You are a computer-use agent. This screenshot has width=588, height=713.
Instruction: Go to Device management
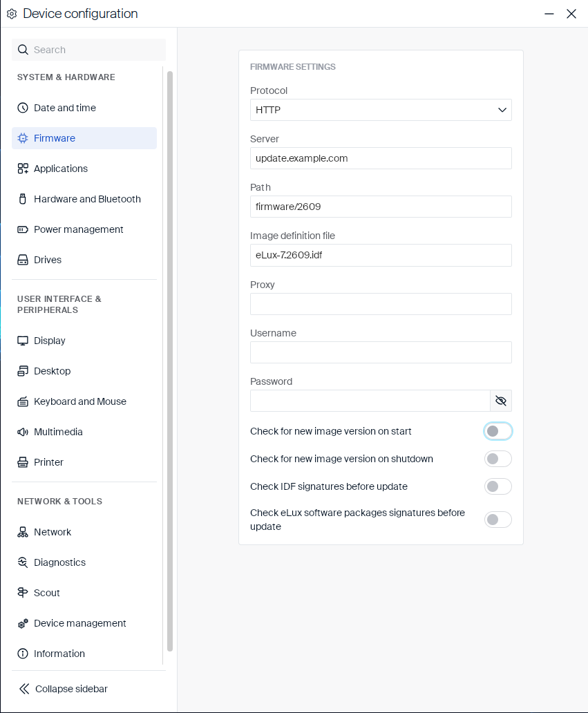click(x=84, y=623)
